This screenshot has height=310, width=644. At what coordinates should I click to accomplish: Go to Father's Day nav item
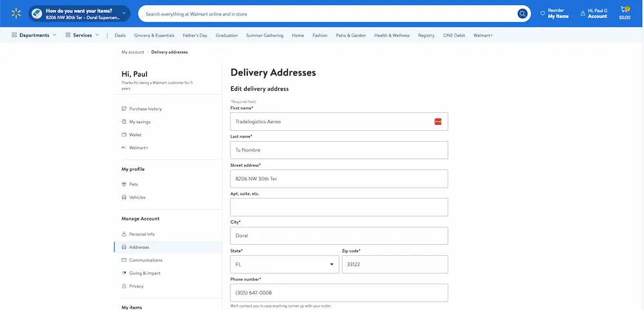coord(195,35)
